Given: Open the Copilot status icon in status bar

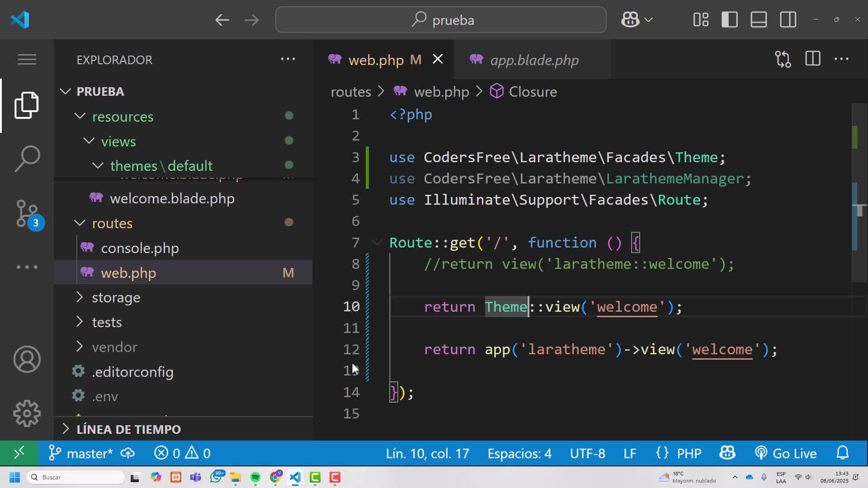Looking at the screenshot, I should (x=727, y=453).
